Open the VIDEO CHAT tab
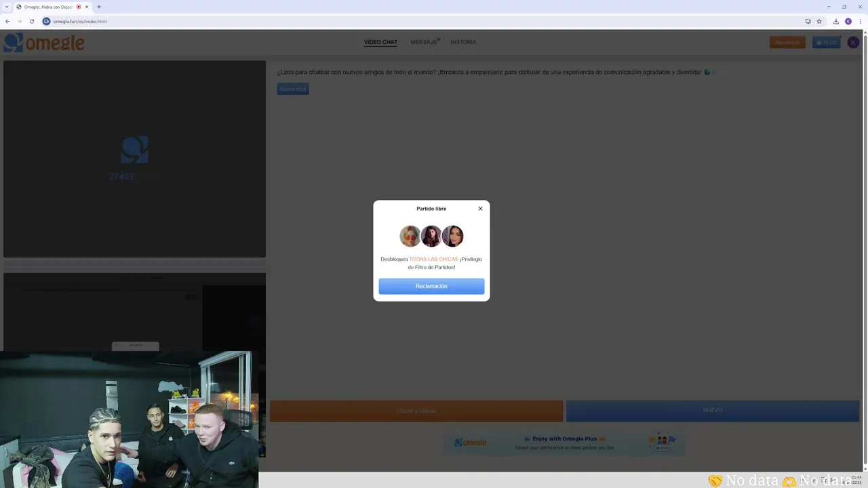 pyautogui.click(x=380, y=42)
